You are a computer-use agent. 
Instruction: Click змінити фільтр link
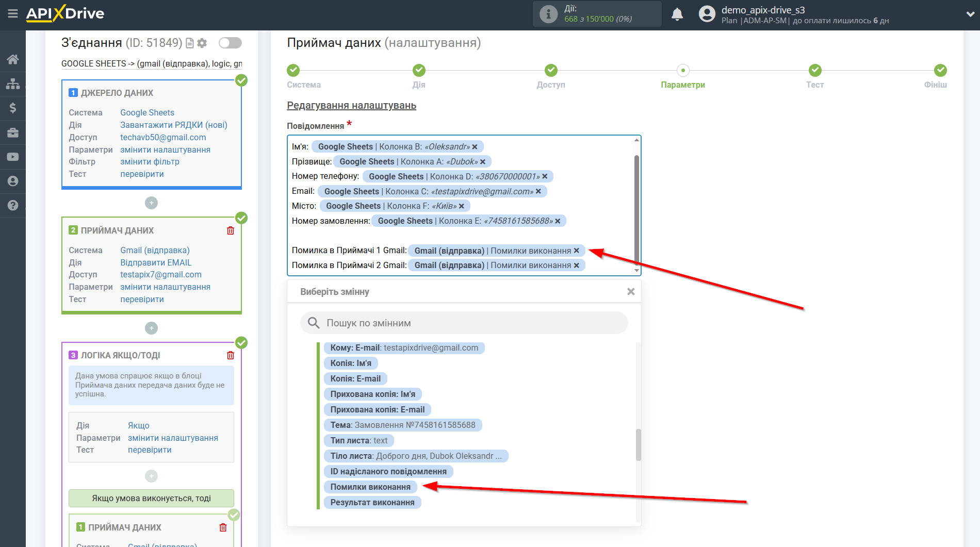(x=150, y=161)
